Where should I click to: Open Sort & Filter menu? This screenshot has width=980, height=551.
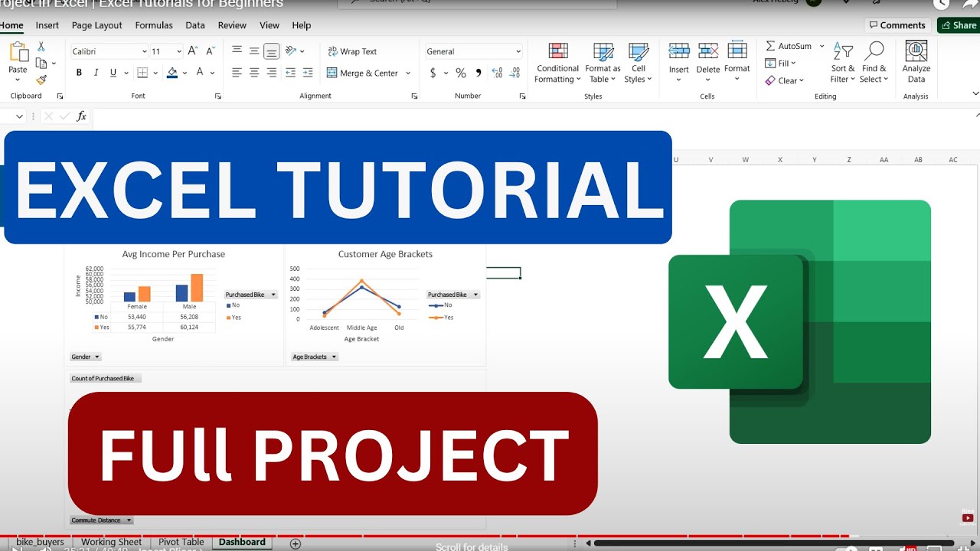(x=843, y=63)
